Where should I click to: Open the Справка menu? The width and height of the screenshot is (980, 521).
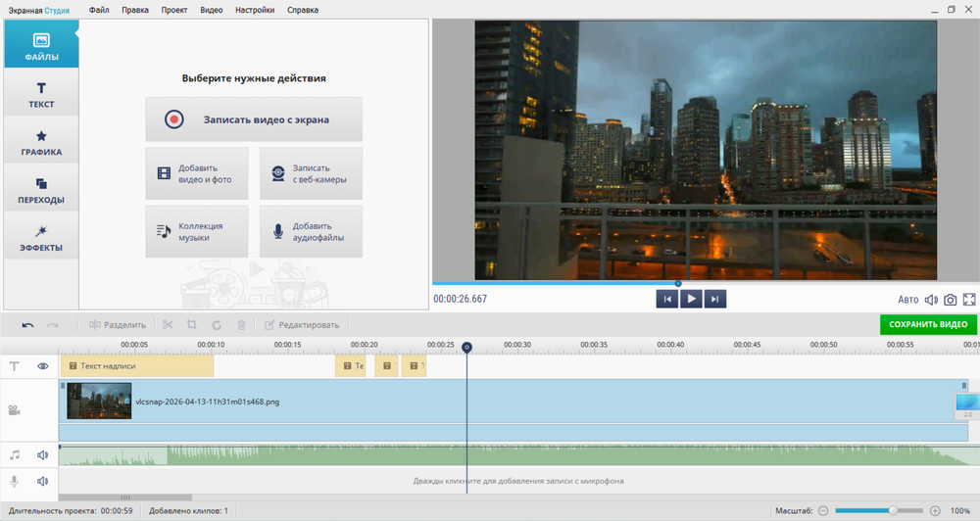pyautogui.click(x=303, y=10)
